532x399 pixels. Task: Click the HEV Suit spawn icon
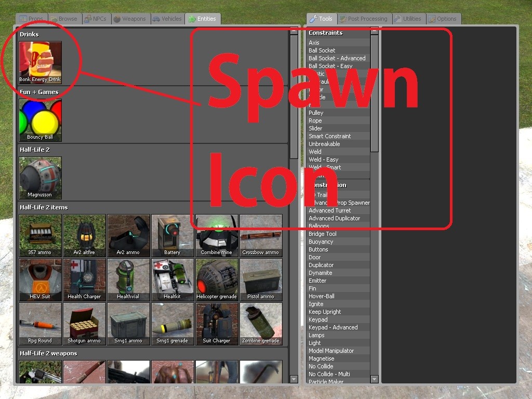[x=40, y=280]
